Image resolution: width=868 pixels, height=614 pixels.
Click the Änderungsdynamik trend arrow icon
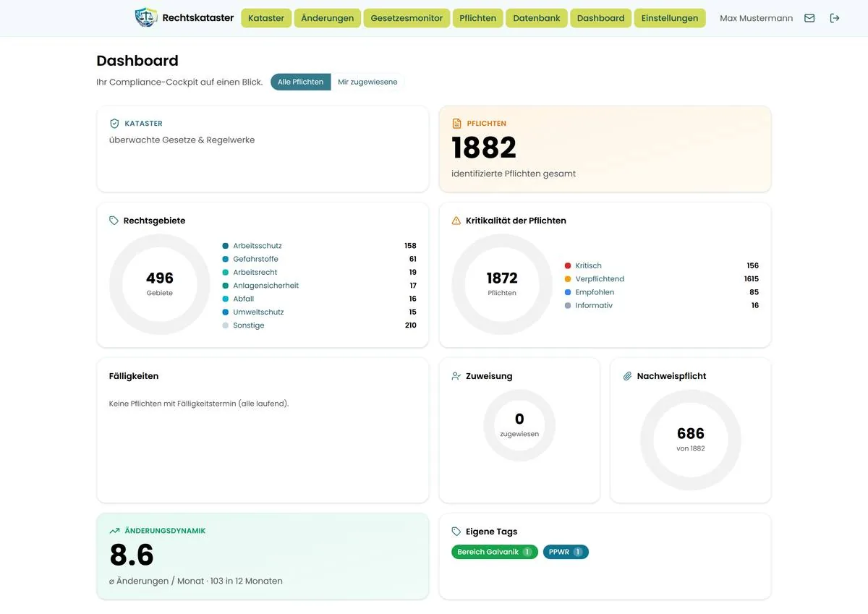click(114, 531)
